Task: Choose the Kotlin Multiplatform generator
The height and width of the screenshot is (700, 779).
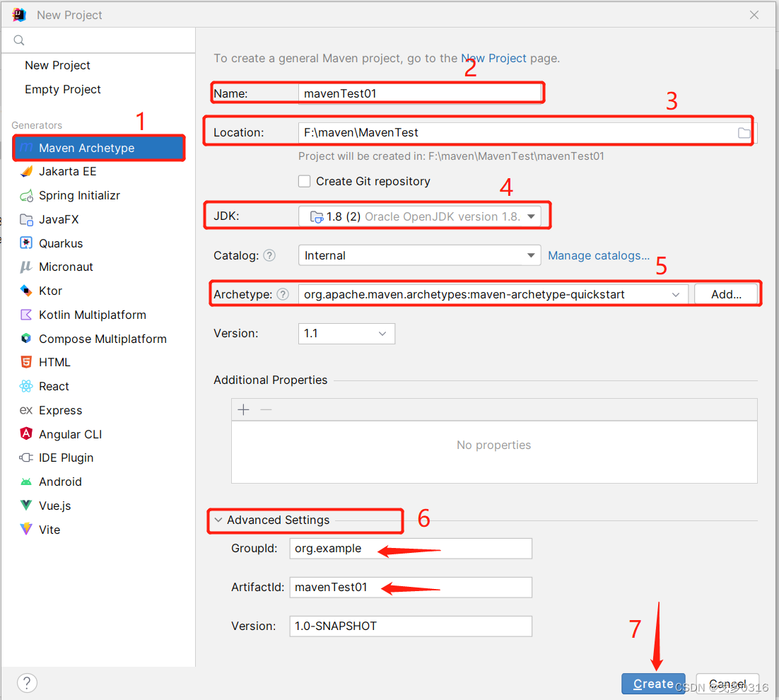Action: coord(93,315)
